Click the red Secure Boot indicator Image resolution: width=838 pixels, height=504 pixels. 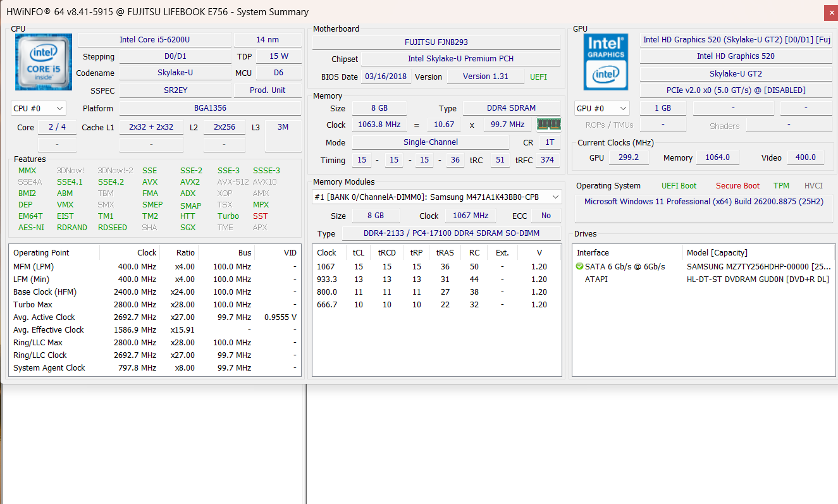tap(737, 186)
